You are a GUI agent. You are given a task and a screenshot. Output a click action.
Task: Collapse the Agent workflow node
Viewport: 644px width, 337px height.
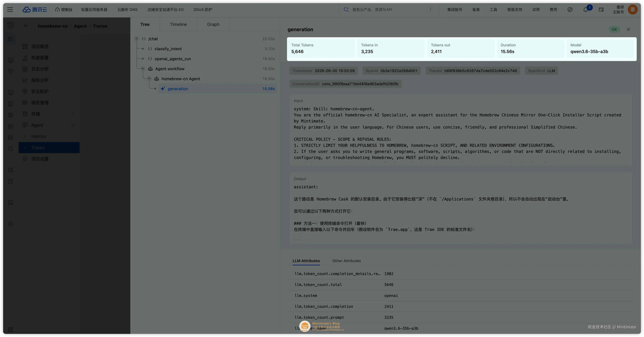coord(143,69)
